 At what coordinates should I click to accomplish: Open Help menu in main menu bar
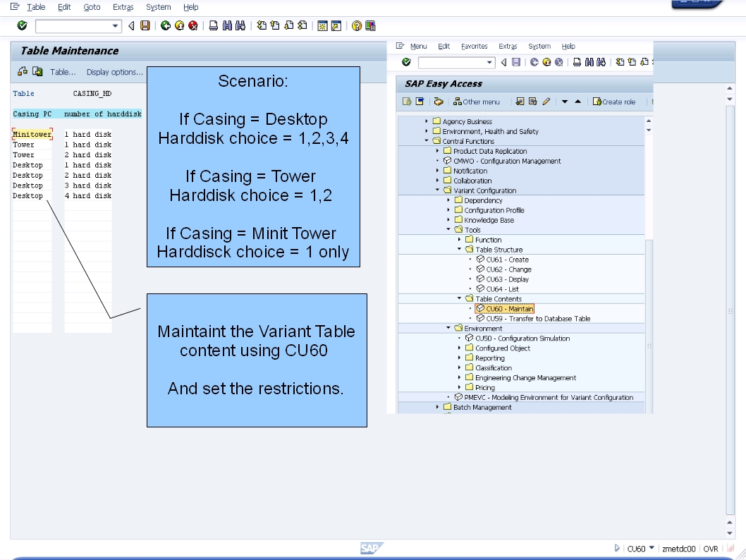click(191, 6)
